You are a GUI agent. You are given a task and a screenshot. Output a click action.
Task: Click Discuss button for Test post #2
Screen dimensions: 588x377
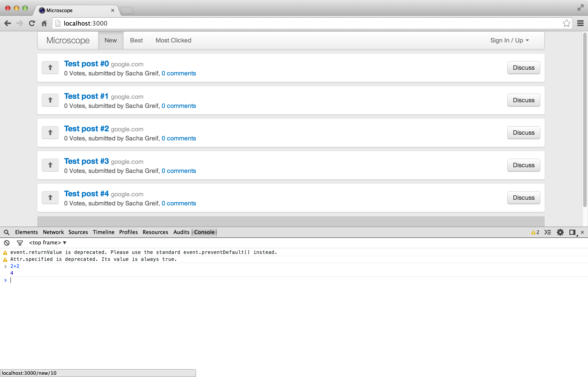[x=523, y=133]
